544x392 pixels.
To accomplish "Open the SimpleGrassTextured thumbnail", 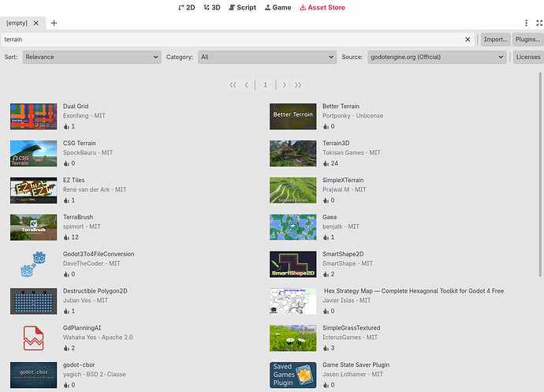I will tap(293, 338).
